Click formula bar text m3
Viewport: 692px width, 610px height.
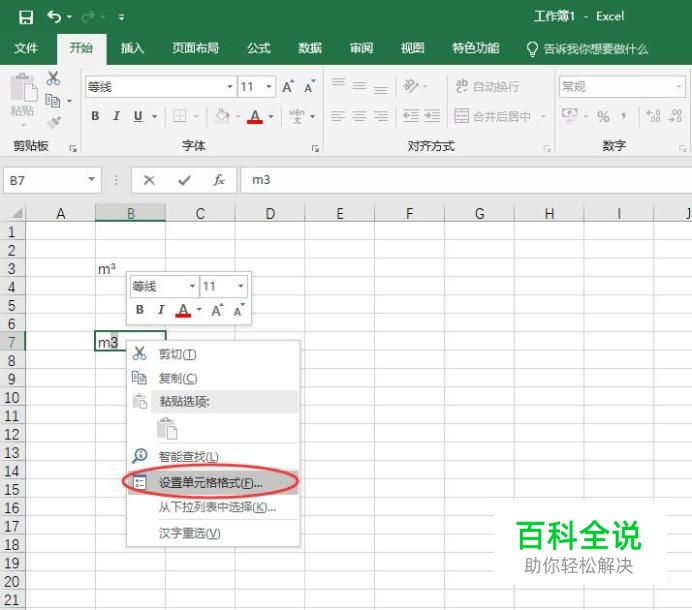coord(261,180)
